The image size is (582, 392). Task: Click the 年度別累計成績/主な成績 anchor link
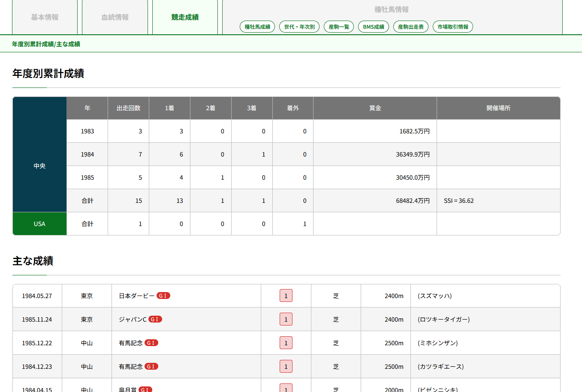click(x=46, y=44)
